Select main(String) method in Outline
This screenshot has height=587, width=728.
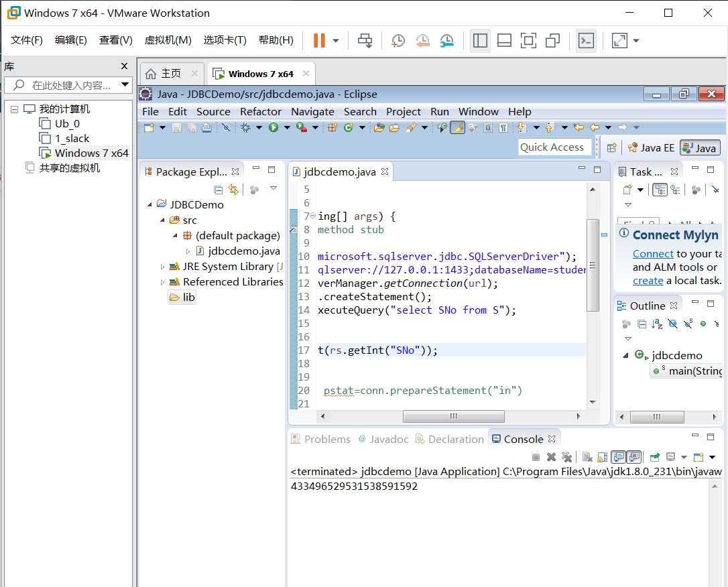[687, 371]
